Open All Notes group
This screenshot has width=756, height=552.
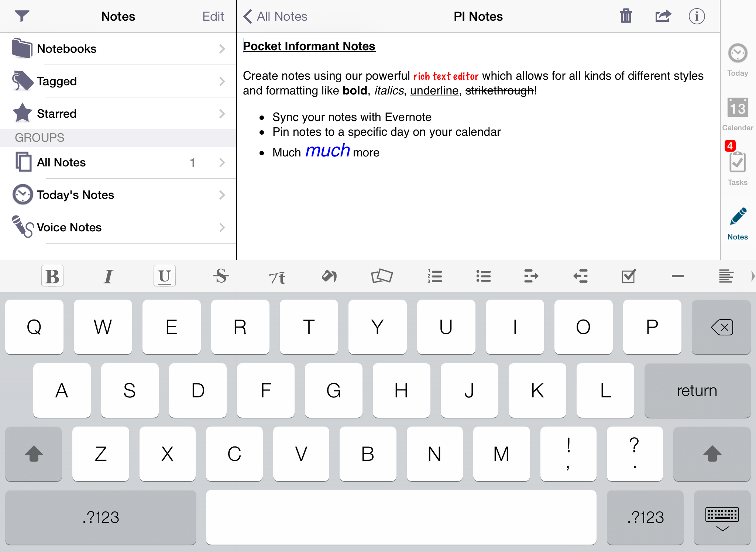(x=118, y=162)
